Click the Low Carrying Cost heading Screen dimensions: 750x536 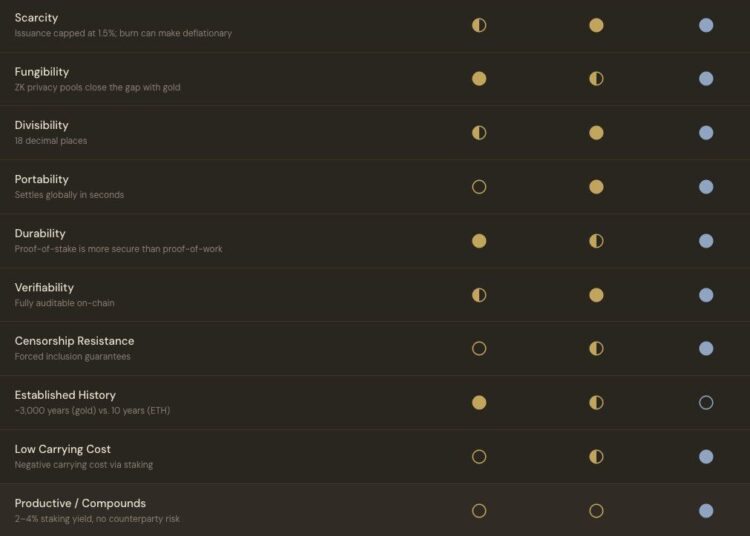click(x=62, y=449)
